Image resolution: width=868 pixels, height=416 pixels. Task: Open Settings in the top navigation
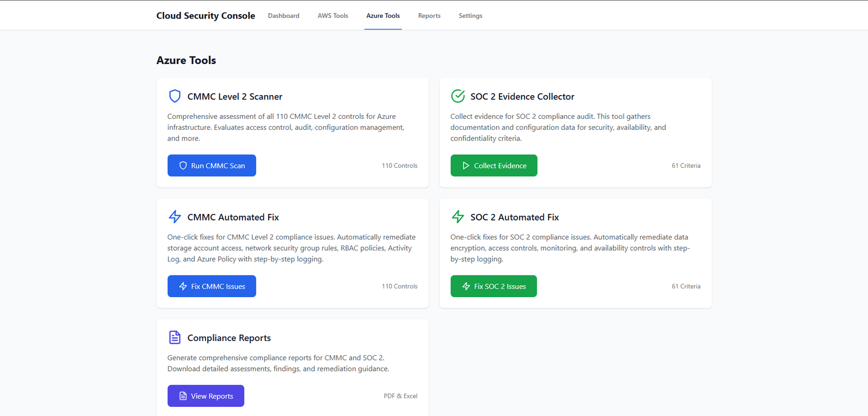point(470,16)
